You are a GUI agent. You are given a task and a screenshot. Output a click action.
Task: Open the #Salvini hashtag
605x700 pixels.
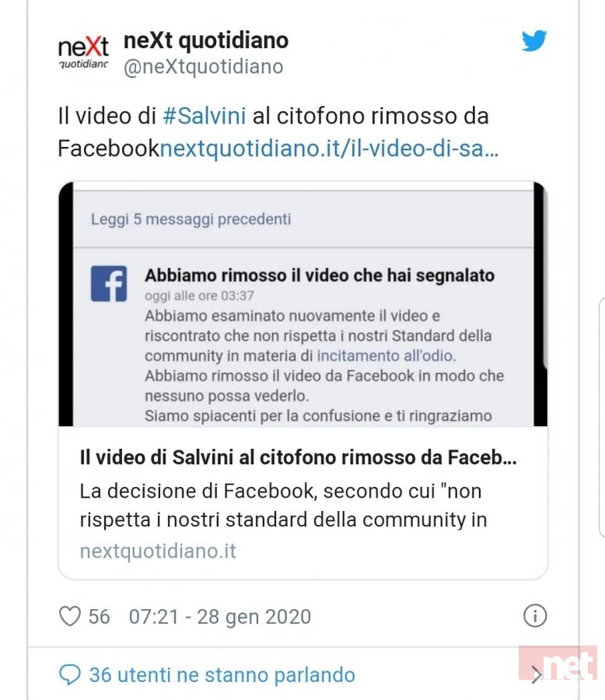204,116
